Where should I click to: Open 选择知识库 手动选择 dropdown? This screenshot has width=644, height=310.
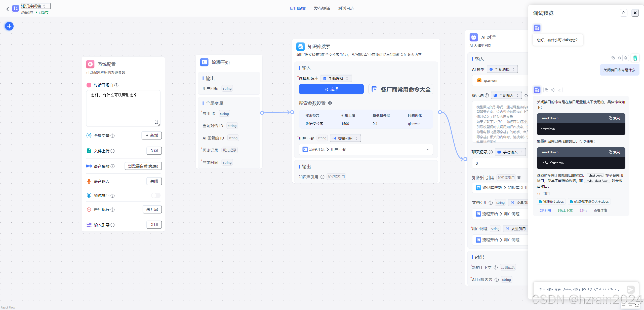336,79
